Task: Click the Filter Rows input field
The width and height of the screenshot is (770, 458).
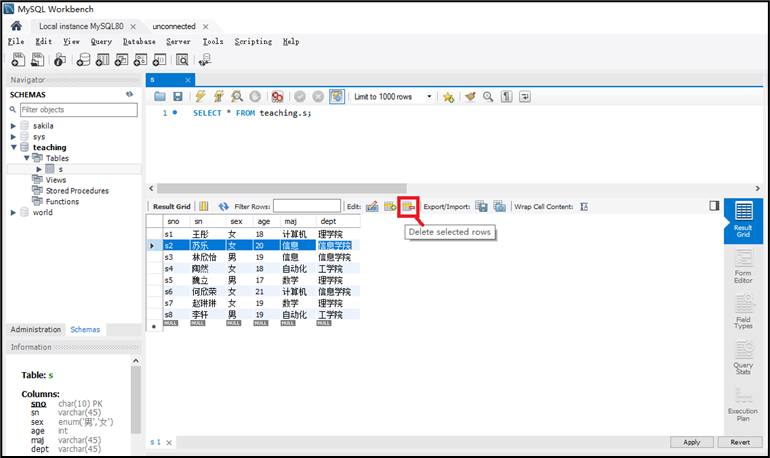Action: [x=307, y=206]
